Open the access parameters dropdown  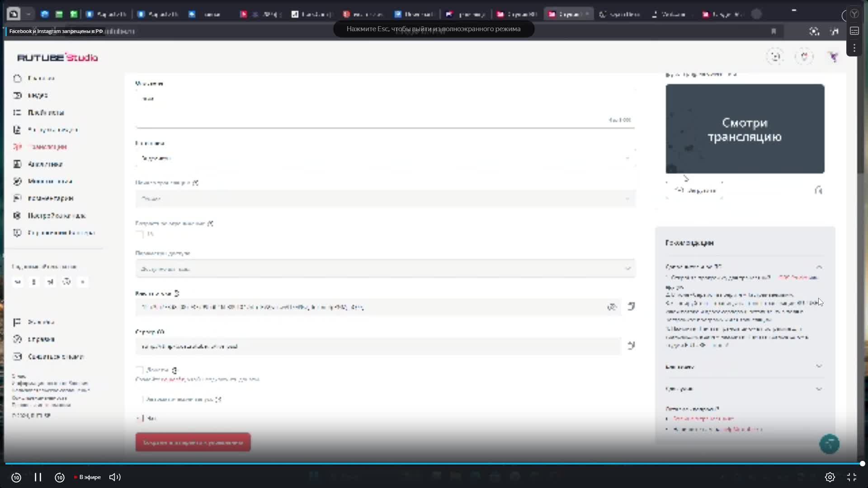coord(385,269)
